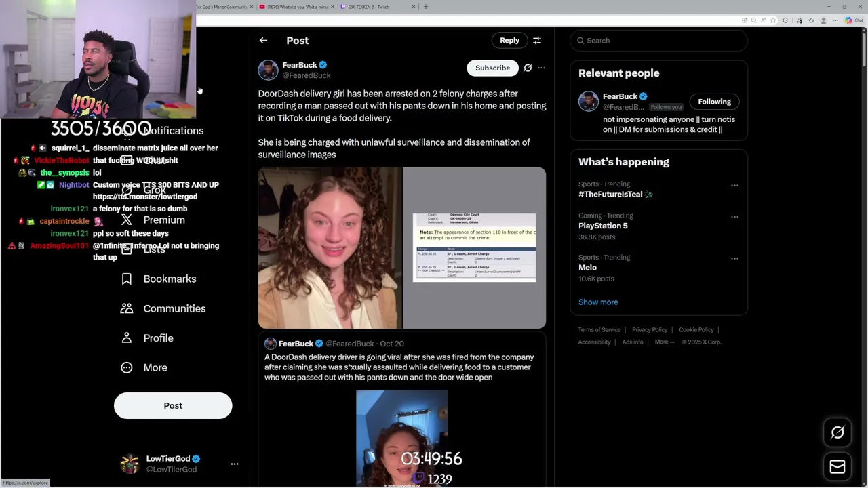The width and height of the screenshot is (868, 488).
Task: Open FearBuck avatar in Relevant people
Action: click(x=588, y=102)
